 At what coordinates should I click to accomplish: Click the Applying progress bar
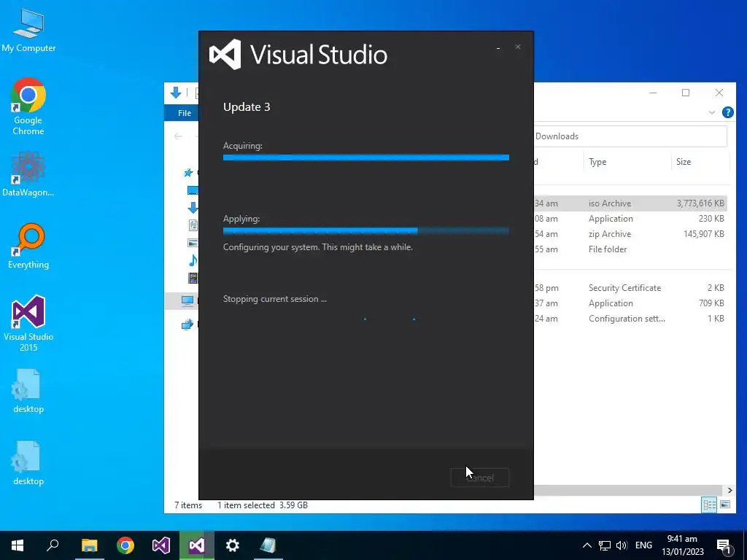pos(366,231)
